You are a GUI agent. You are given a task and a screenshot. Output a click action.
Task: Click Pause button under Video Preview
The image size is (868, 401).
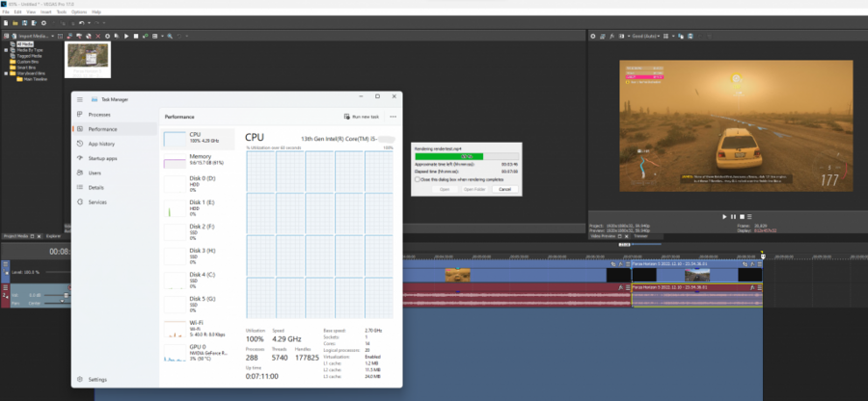[733, 217]
